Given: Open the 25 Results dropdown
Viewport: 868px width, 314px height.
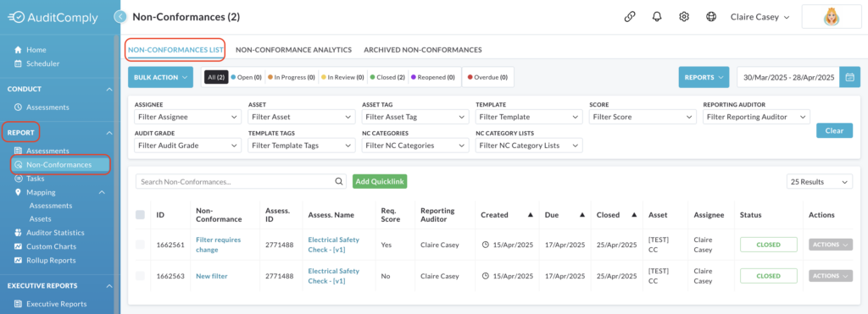Looking at the screenshot, I should (x=820, y=182).
